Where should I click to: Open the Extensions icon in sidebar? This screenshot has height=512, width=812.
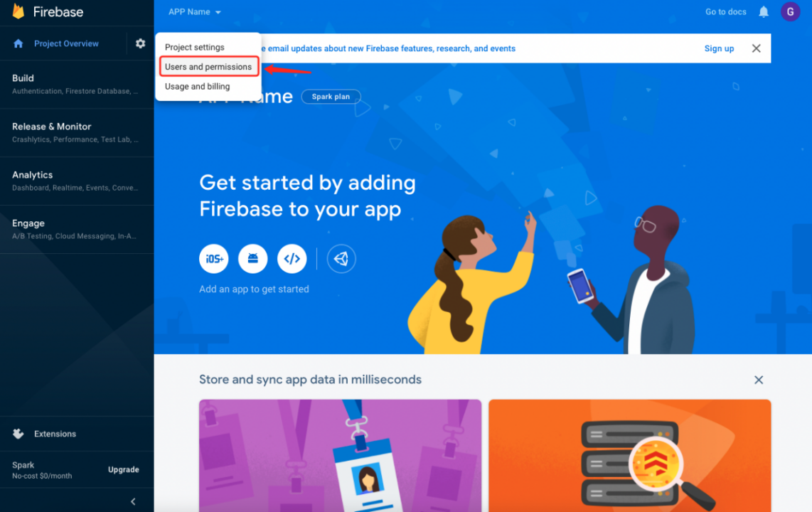[18, 434]
